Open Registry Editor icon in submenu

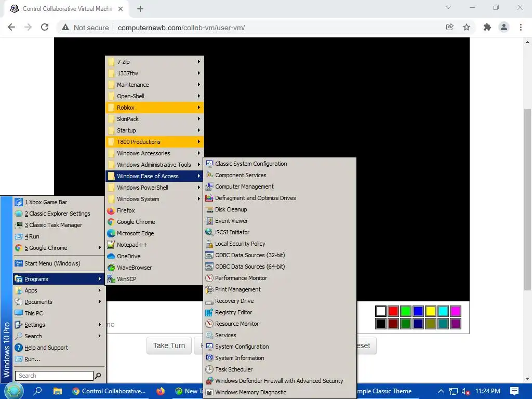[x=209, y=312]
